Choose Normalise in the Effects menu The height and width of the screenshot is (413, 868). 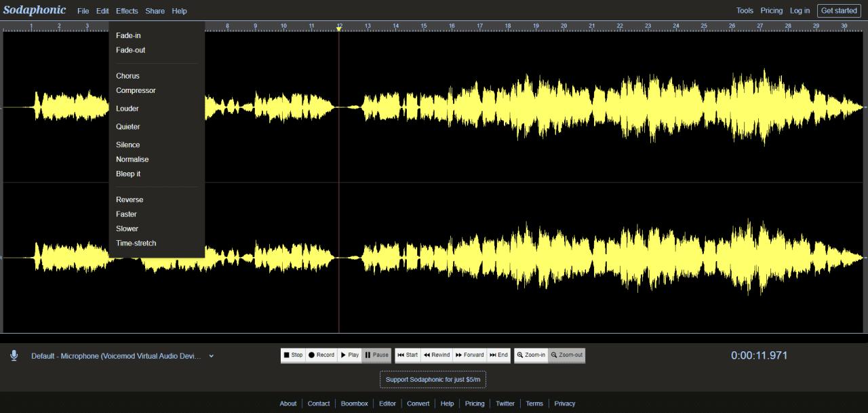[132, 159]
